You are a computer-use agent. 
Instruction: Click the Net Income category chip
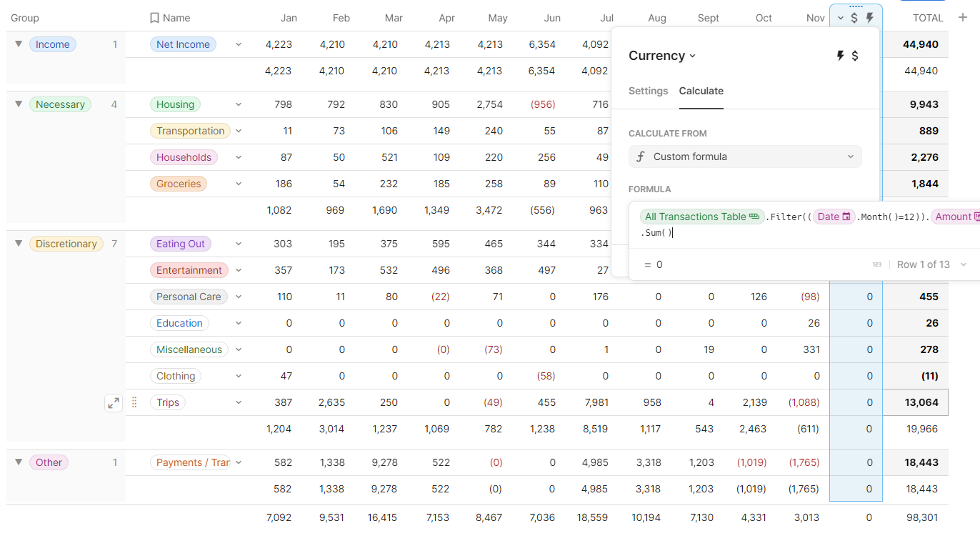tap(183, 44)
